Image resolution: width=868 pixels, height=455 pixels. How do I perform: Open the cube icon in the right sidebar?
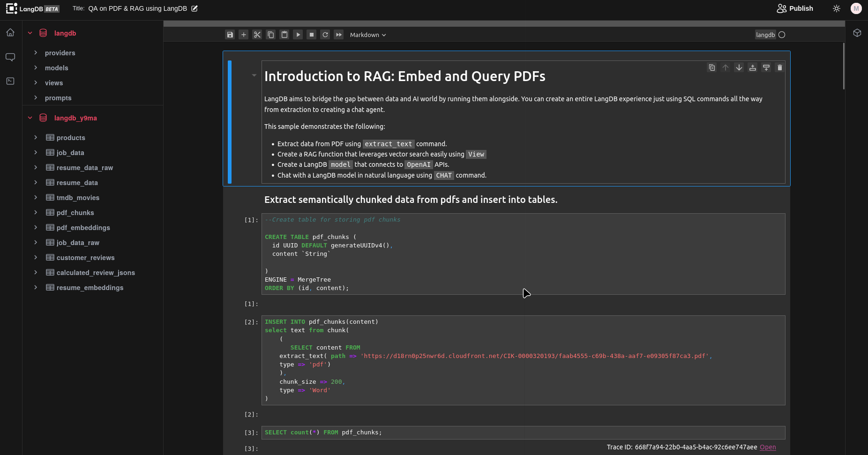[857, 33]
